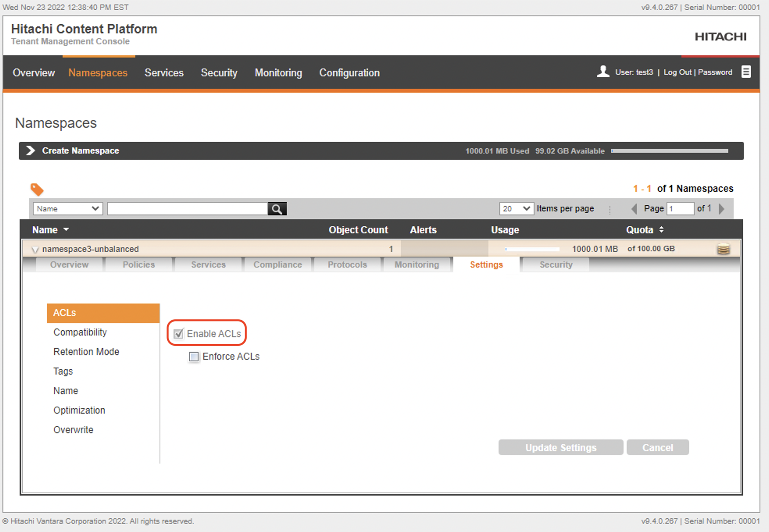The image size is (769, 532).
Task: Click the 'of 100.00 GB' quota value
Action: [651, 249]
